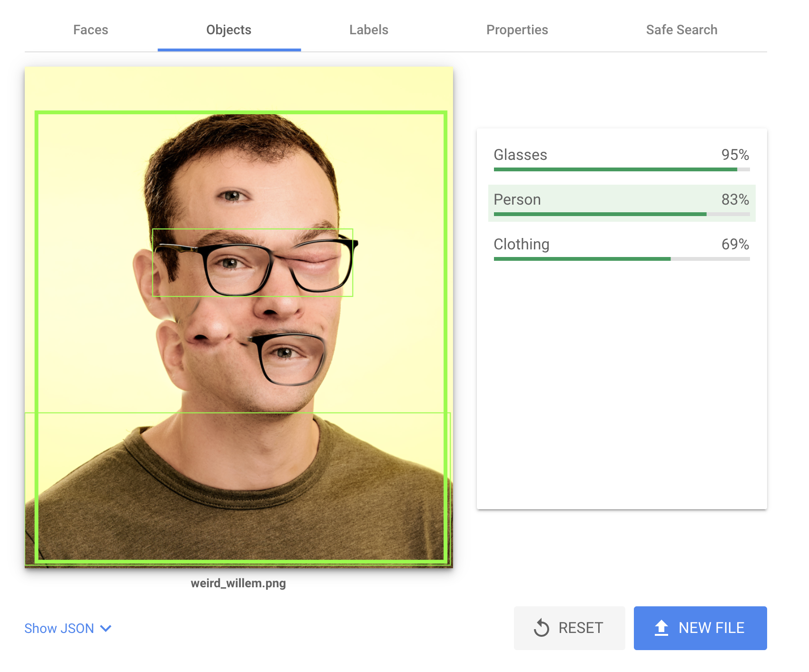The height and width of the screenshot is (672, 809).
Task: Click the RESET button
Action: pyautogui.click(x=569, y=628)
